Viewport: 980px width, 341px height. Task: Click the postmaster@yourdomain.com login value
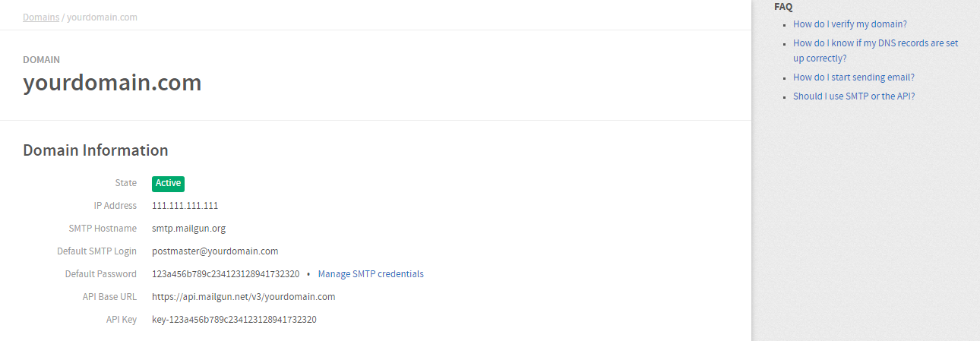(x=215, y=251)
